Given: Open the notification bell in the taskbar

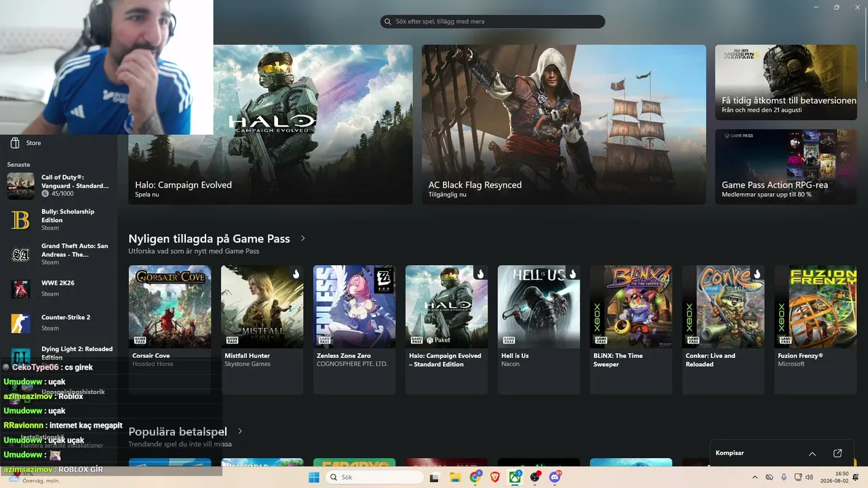Looking at the screenshot, I should click(855, 478).
